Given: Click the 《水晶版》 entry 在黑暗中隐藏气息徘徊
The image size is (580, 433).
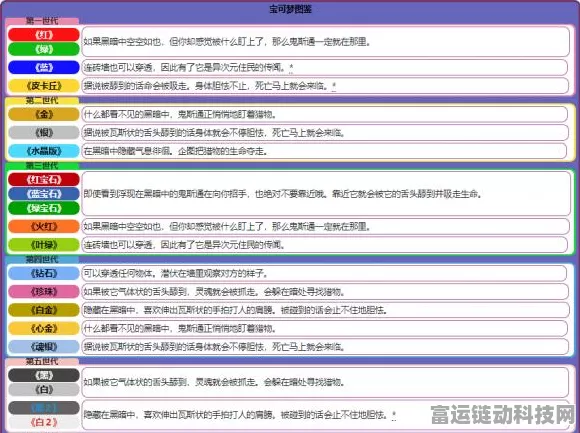Looking at the screenshot, I should coord(176,151).
